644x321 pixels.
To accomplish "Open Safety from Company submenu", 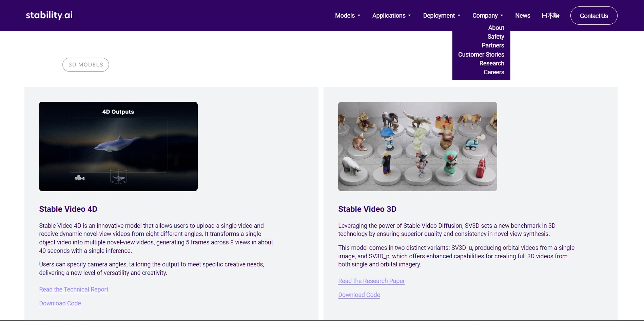I will 496,37.
